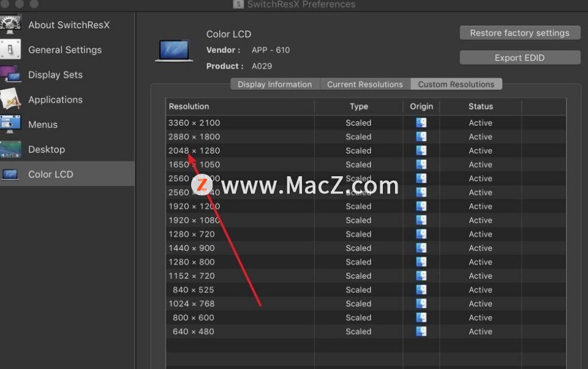The width and height of the screenshot is (588, 369).
Task: Open Applications sidebar icon
Action: 10,99
